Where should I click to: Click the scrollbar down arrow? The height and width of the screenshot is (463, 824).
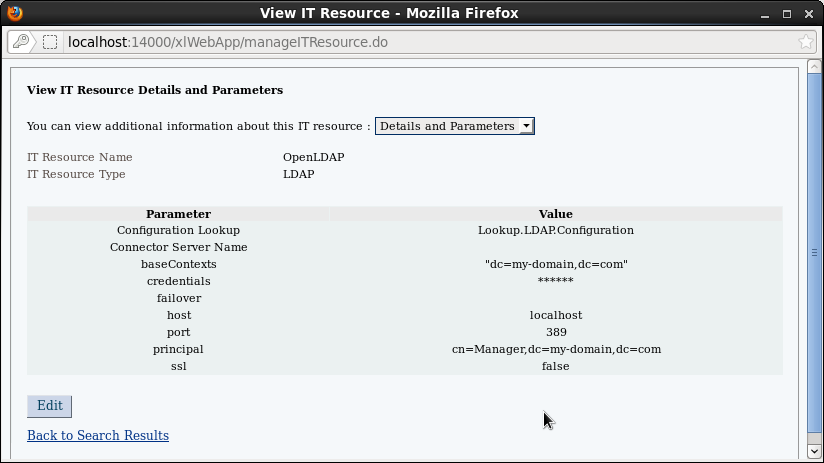coord(815,452)
